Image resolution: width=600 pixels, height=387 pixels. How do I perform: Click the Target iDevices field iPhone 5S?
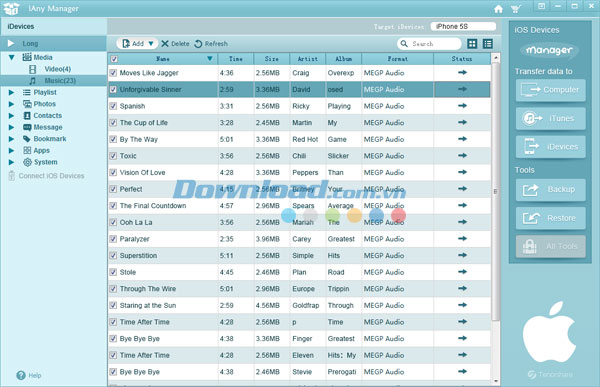(x=463, y=26)
